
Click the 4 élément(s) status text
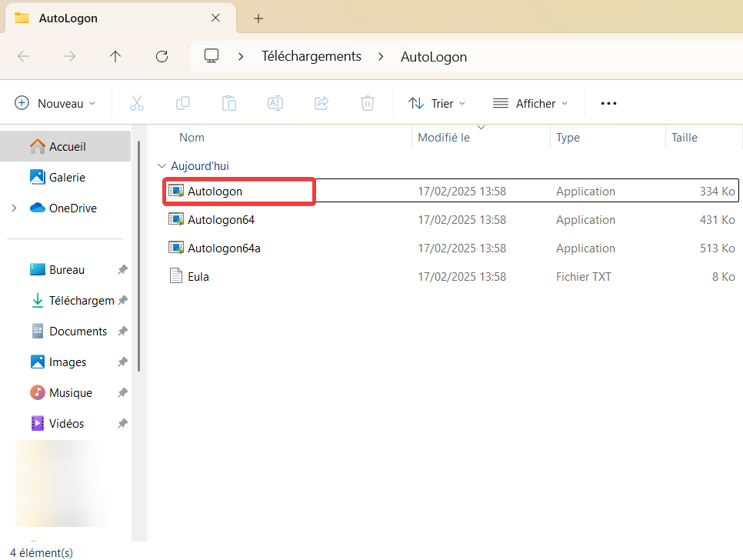point(42,553)
